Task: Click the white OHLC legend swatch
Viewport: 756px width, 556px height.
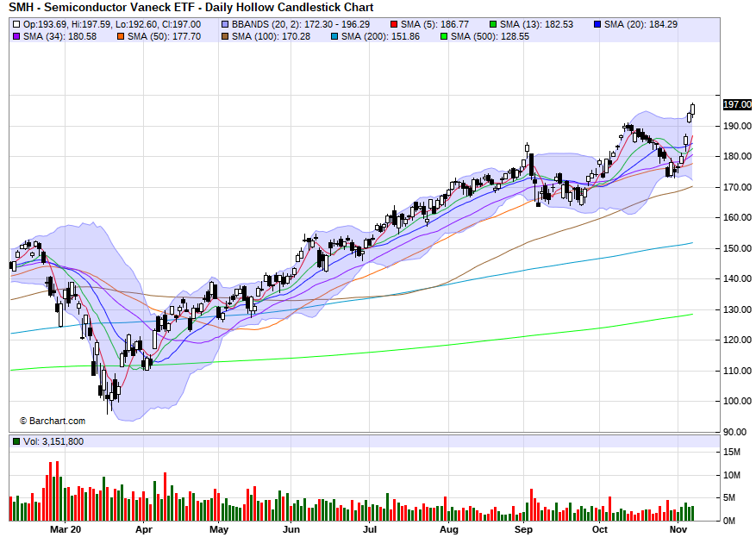Action: point(16,24)
